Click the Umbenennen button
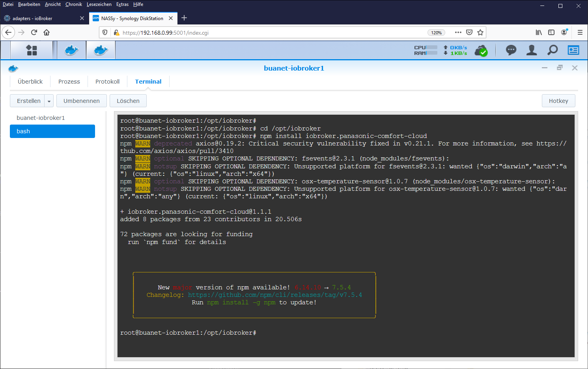The width and height of the screenshot is (588, 369). 82,101
